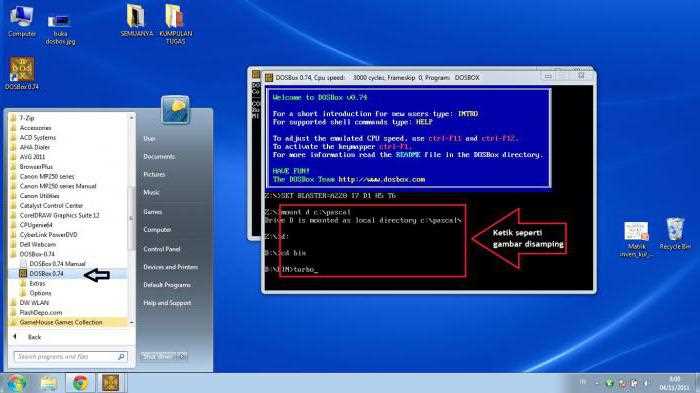Click the Search programs and files box
Image resolution: width=700 pixels, height=393 pixels.
point(71,356)
